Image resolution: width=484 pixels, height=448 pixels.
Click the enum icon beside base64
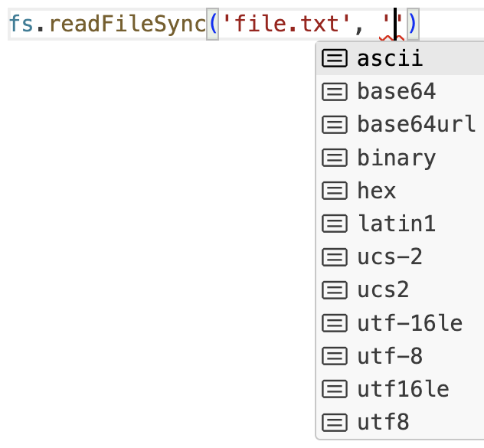pos(335,92)
